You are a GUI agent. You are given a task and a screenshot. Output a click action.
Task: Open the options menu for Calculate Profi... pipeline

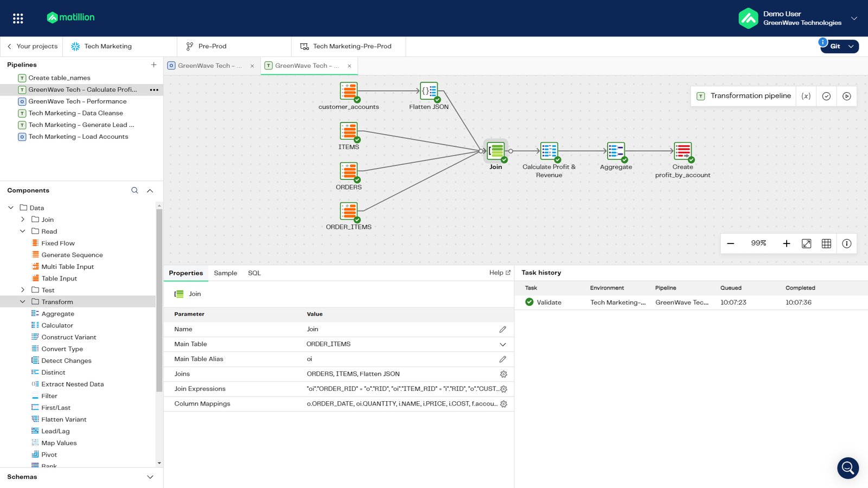coord(154,89)
